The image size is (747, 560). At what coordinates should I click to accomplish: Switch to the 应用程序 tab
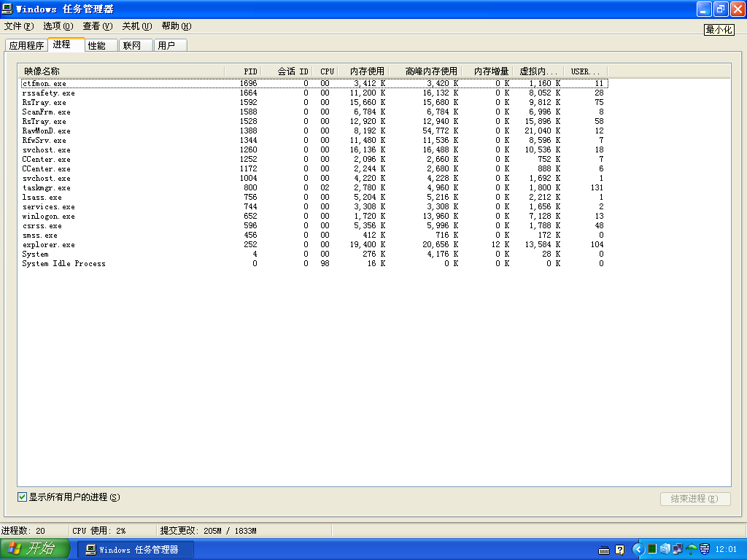click(x=27, y=46)
